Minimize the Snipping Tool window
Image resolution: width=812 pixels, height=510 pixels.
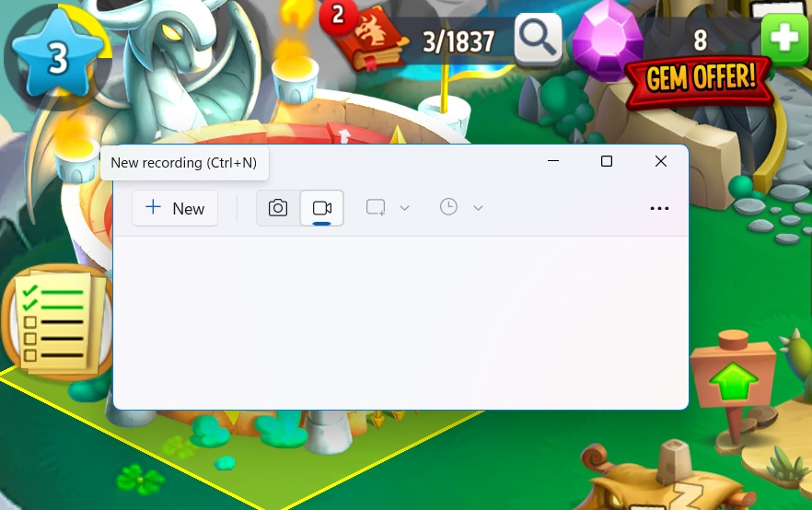click(553, 161)
